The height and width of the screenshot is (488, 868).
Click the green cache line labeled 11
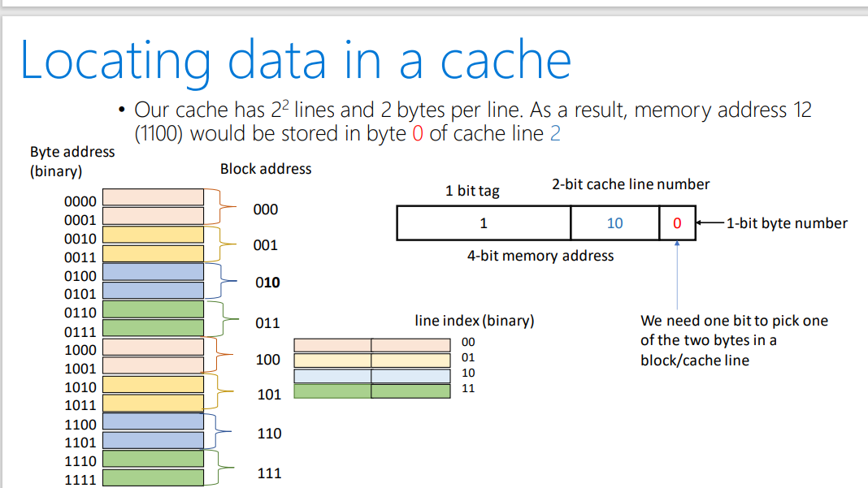[371, 391]
